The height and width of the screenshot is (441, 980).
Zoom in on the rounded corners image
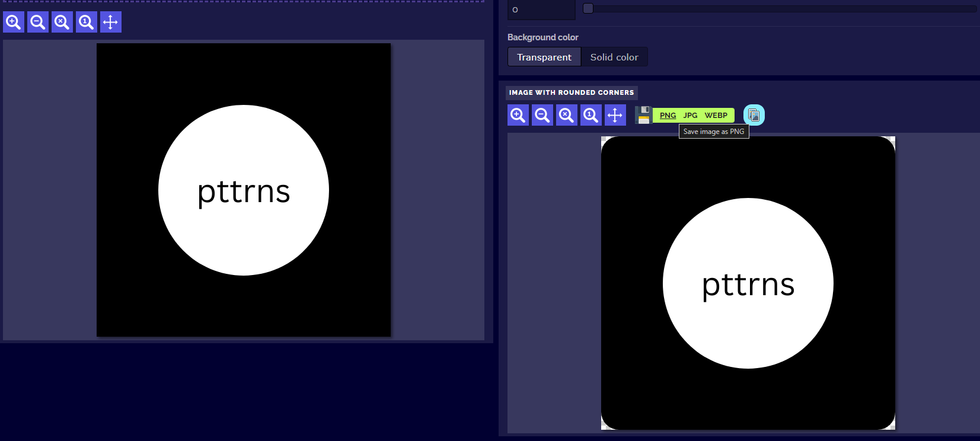518,115
